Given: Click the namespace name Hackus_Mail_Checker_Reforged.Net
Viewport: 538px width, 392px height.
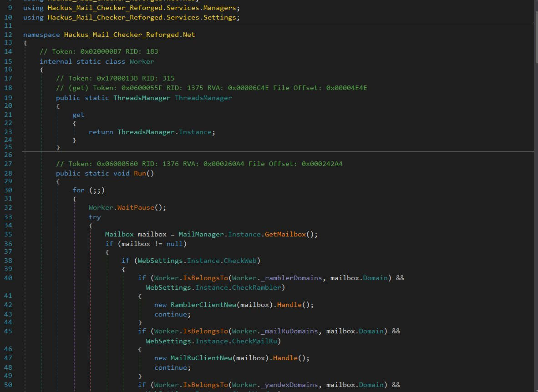Looking at the screenshot, I should point(129,35).
